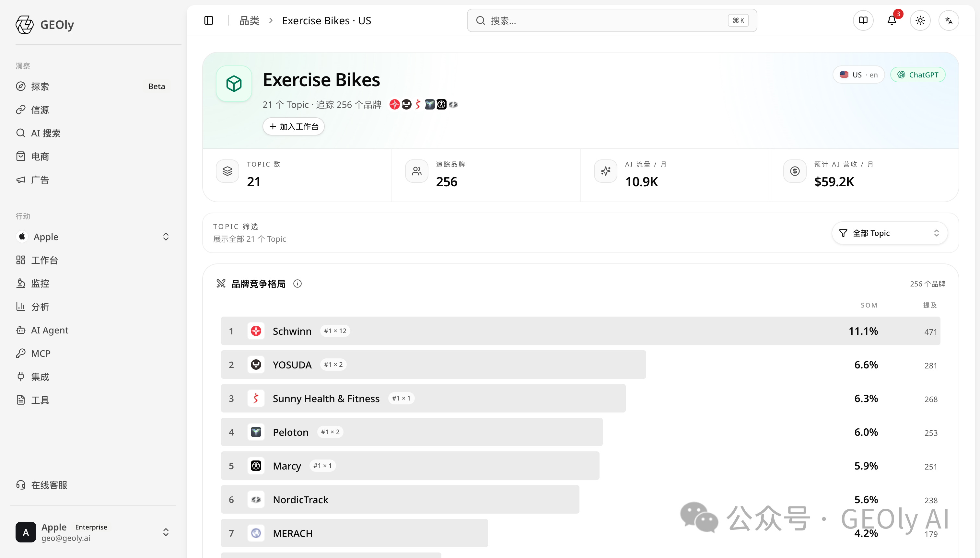
Task: Click the 加入工作台 button
Action: (x=294, y=126)
